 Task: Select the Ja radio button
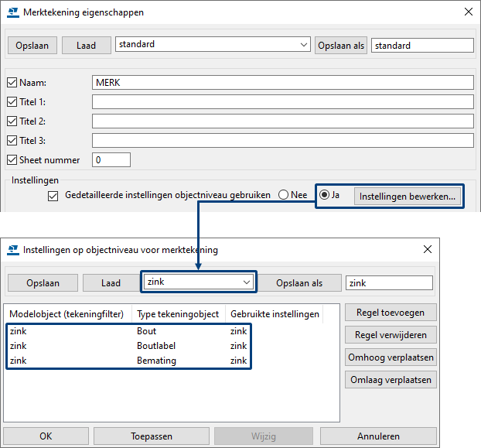pyautogui.click(x=325, y=196)
